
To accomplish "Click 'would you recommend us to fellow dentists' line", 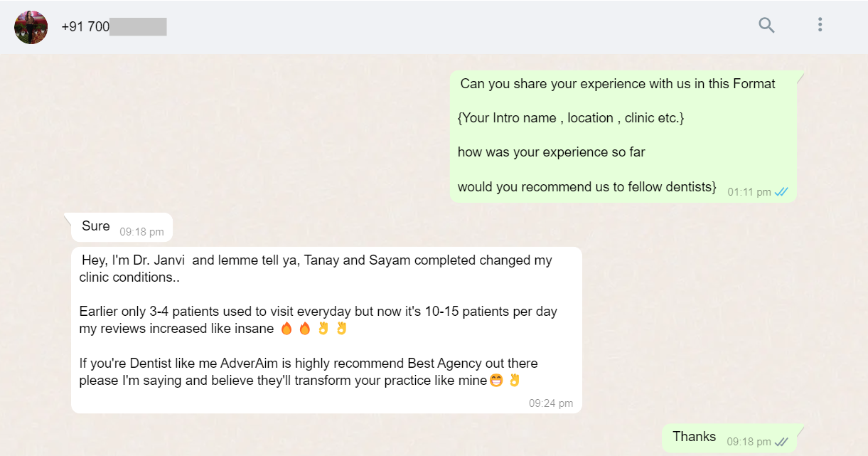I will 586,187.
